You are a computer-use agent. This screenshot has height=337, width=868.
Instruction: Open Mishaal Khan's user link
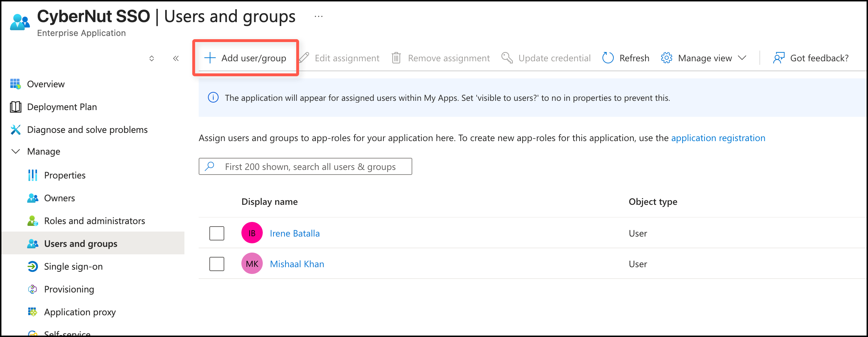pos(297,264)
